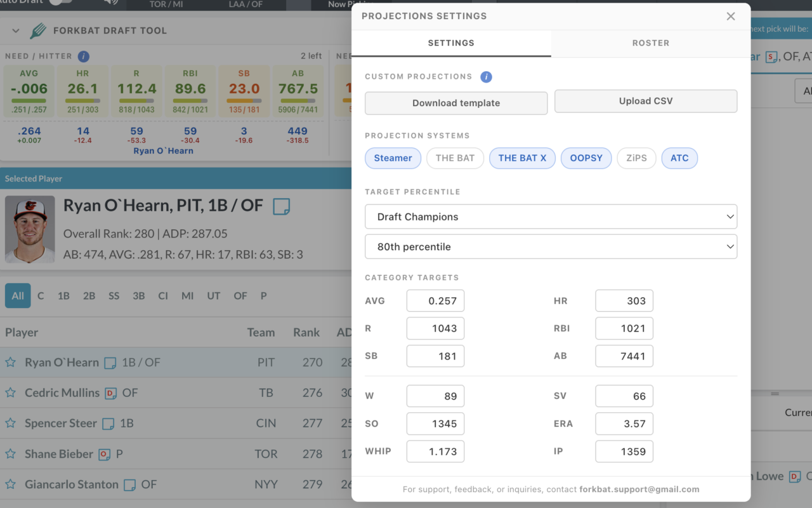
Task: Filter players by CI position
Action: (x=163, y=296)
